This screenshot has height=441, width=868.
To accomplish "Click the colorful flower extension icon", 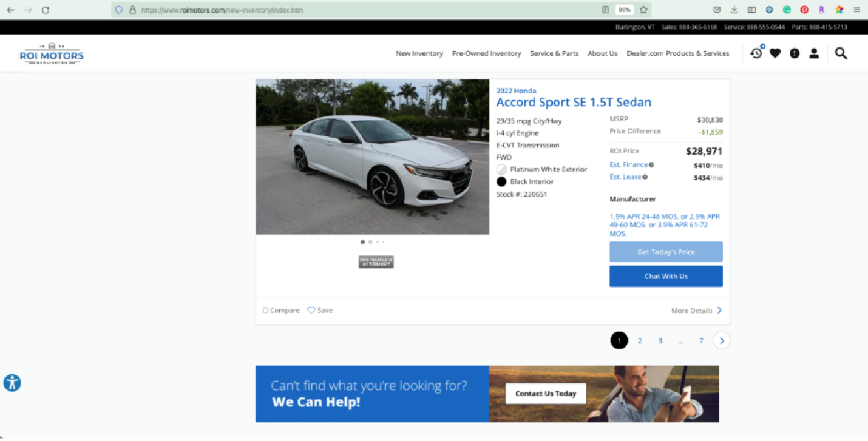I will click(839, 10).
